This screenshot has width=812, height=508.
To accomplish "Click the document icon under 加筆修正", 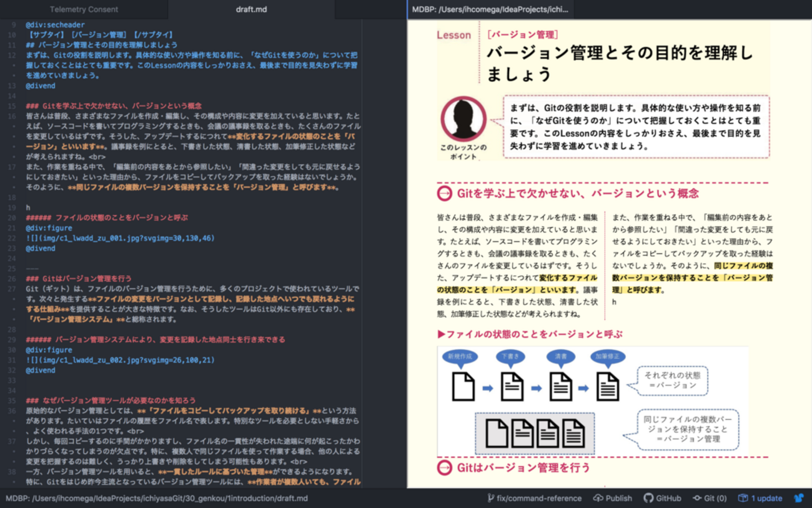I will [608, 386].
